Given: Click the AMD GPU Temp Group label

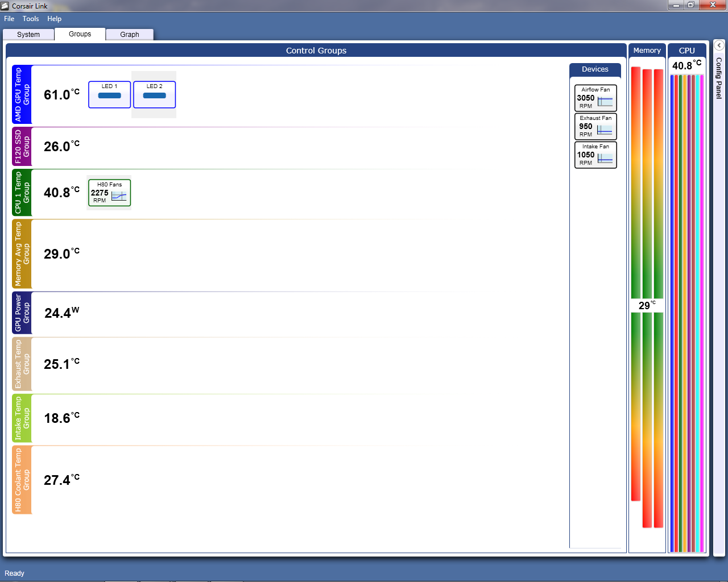Looking at the screenshot, I should 22,94.
